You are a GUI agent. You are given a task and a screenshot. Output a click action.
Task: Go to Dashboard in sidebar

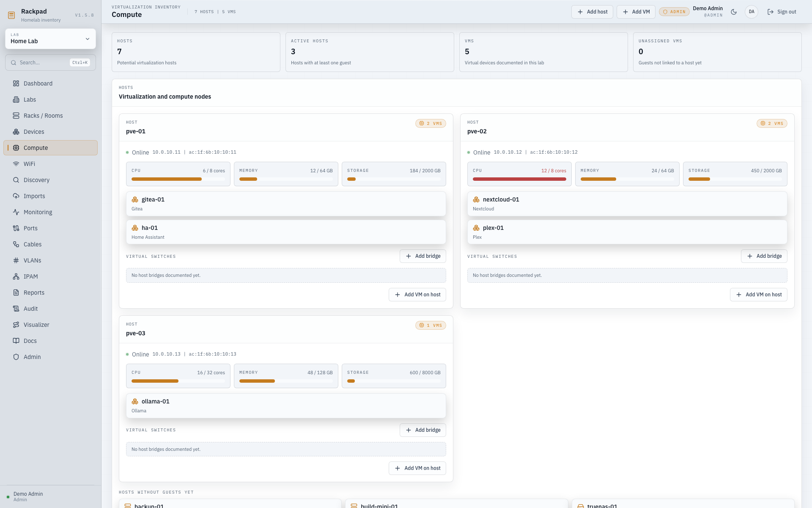click(x=50, y=83)
